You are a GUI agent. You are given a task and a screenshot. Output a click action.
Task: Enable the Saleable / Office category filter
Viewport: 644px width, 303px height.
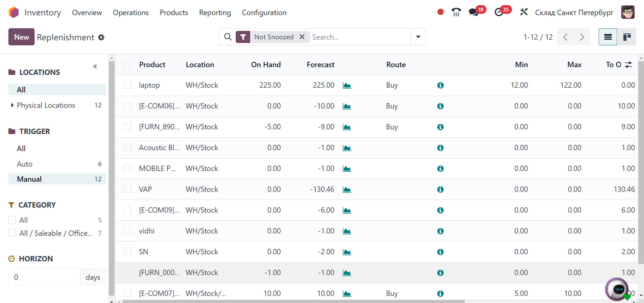click(12, 233)
